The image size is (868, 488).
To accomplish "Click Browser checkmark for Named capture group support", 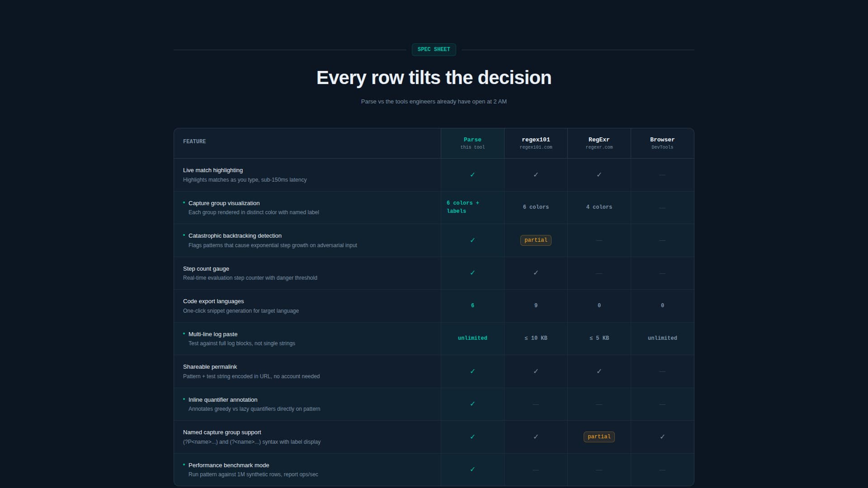I will point(662,437).
